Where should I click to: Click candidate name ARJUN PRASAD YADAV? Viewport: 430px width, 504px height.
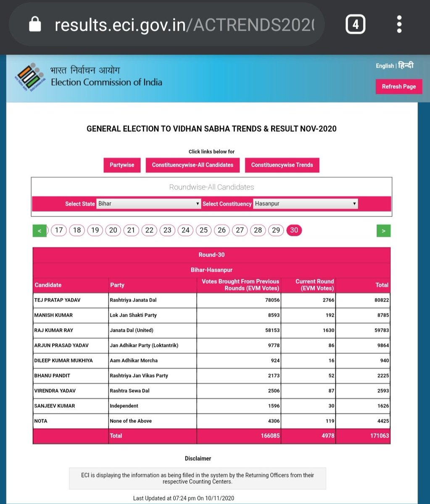[61, 345]
